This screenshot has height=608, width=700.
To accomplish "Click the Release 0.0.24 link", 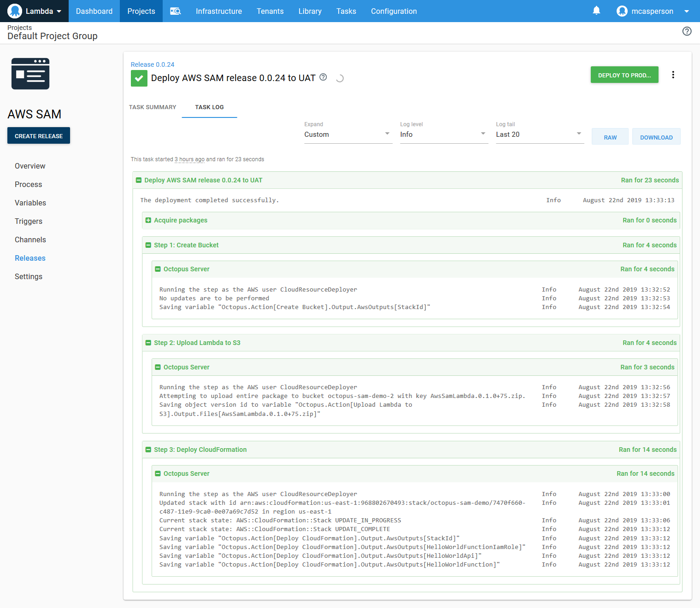I will (153, 64).
